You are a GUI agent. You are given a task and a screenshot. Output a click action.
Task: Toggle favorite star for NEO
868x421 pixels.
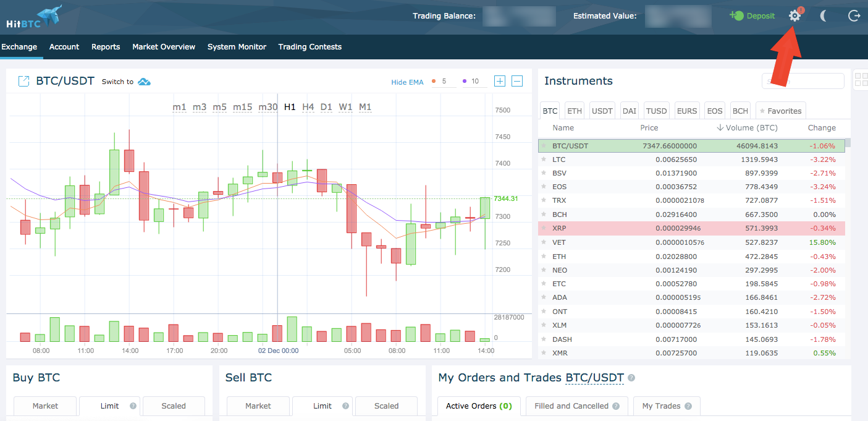(x=544, y=270)
